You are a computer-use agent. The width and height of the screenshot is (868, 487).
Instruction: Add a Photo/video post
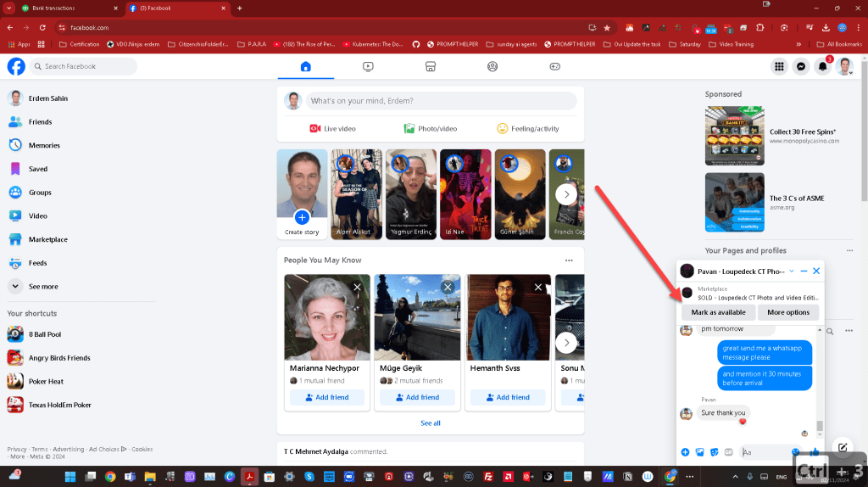(x=431, y=128)
